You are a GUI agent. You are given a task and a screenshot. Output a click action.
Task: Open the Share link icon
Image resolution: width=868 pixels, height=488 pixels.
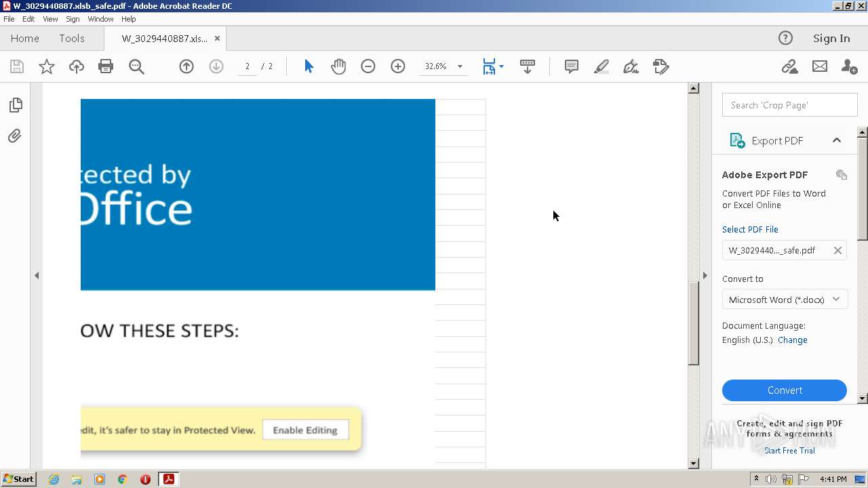click(x=789, y=66)
